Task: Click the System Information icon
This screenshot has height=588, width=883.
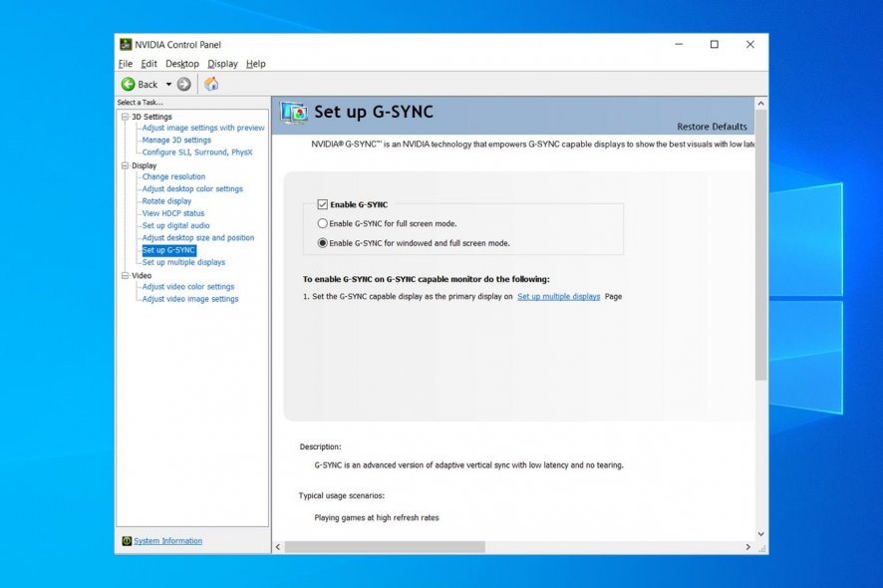Action: tap(127, 541)
